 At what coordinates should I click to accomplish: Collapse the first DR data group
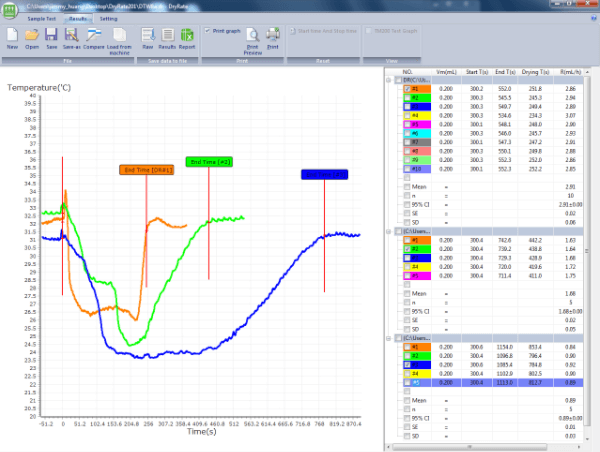388,80
